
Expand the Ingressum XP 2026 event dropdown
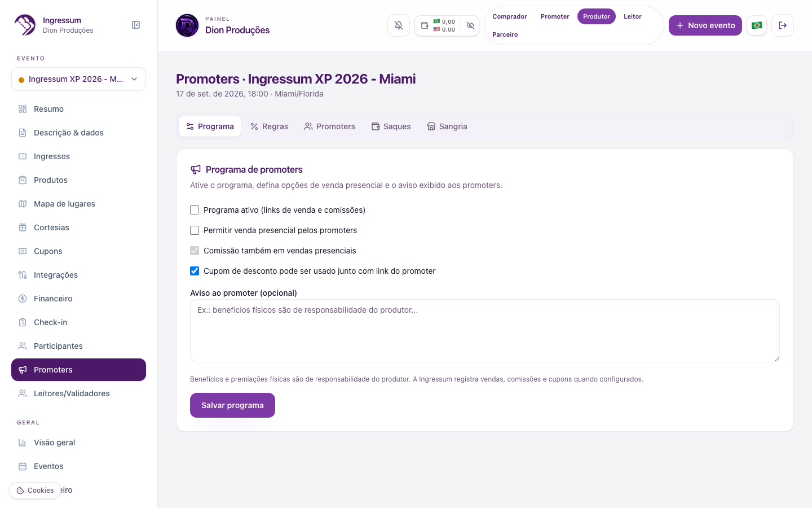(78, 79)
